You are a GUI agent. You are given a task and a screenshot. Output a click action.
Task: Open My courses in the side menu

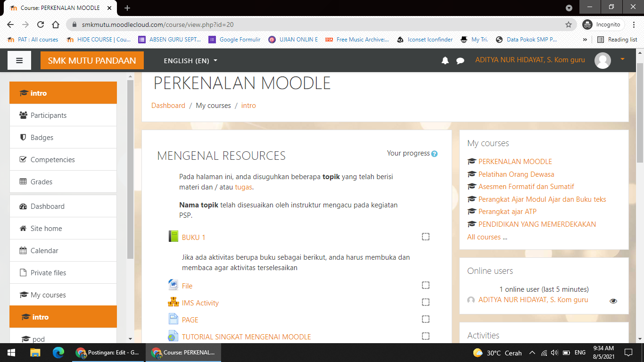(63, 295)
